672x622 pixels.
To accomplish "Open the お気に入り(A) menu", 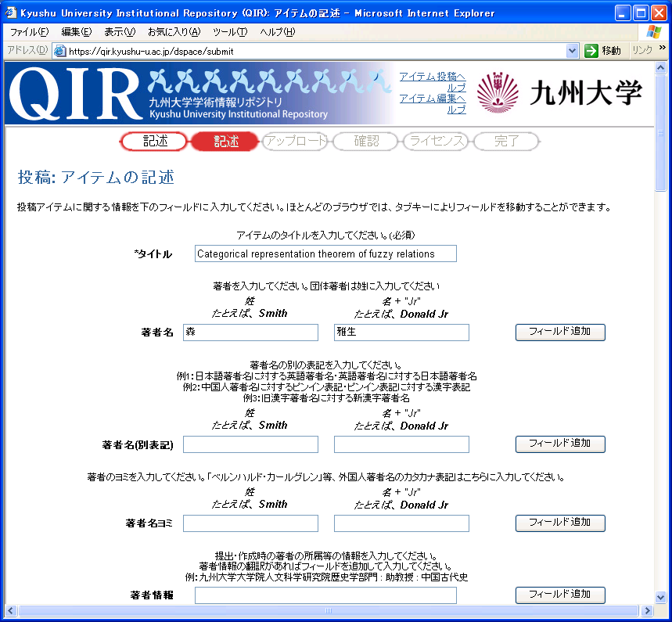I will [x=173, y=32].
